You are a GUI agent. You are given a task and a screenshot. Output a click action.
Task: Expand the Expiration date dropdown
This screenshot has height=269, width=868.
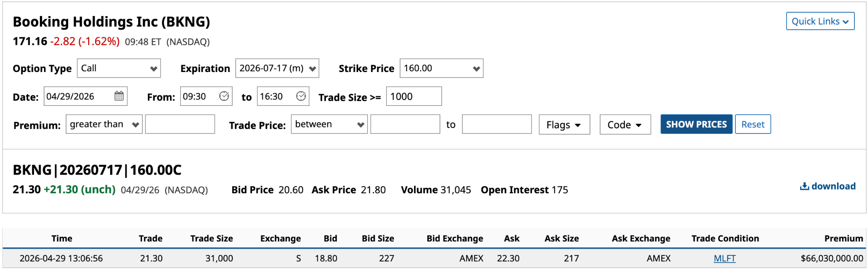pos(277,68)
